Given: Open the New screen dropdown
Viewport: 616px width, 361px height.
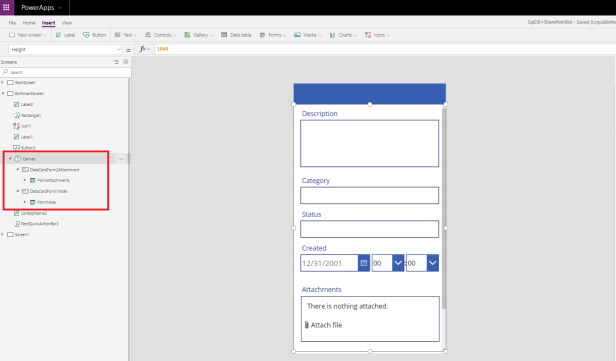Looking at the screenshot, I should [x=28, y=35].
